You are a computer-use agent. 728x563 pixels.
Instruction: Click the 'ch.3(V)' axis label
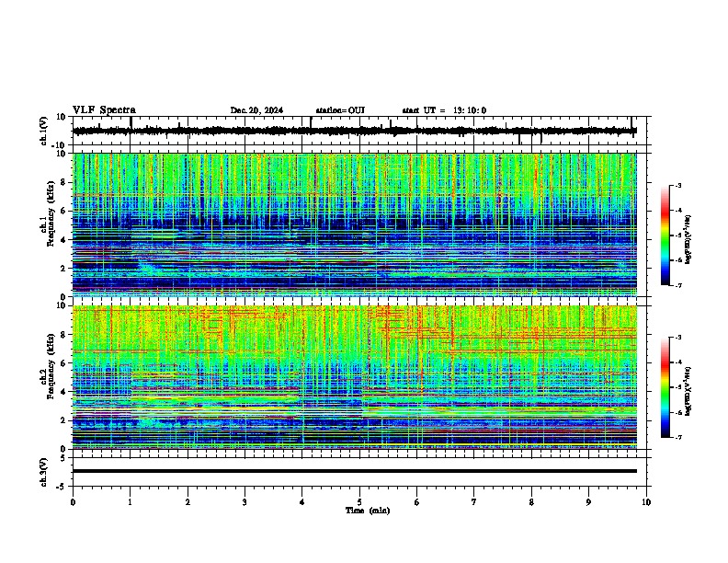(44, 472)
